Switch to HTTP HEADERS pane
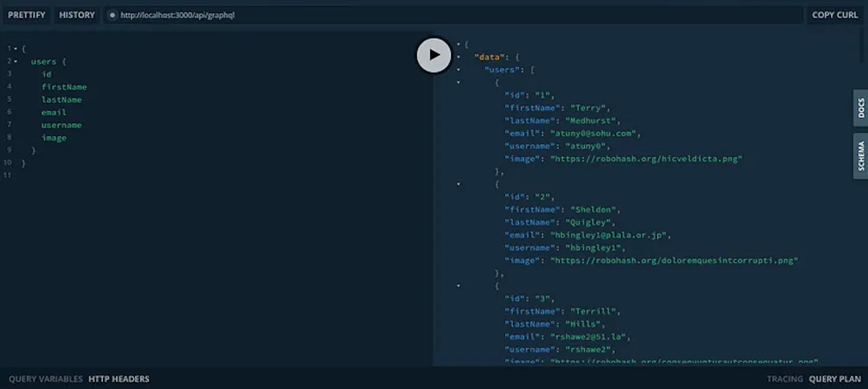The width and height of the screenshot is (868, 389). tap(119, 379)
